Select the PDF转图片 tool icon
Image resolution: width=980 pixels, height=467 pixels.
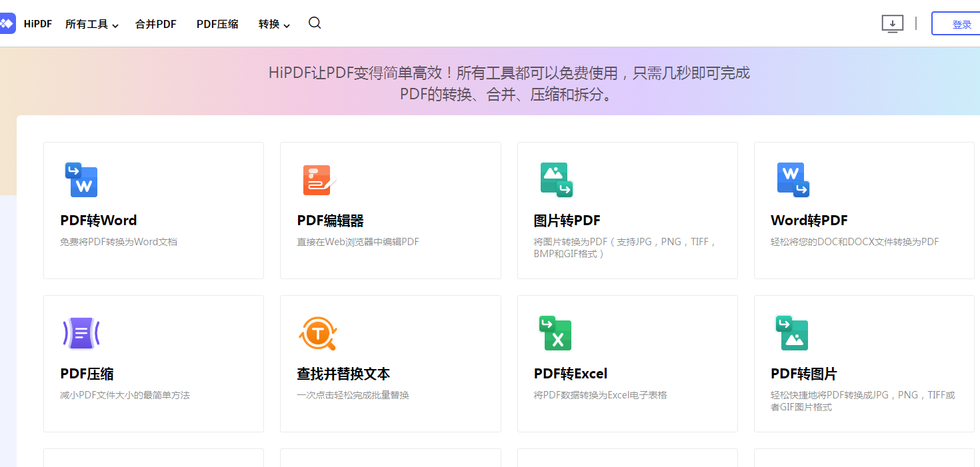click(x=793, y=333)
